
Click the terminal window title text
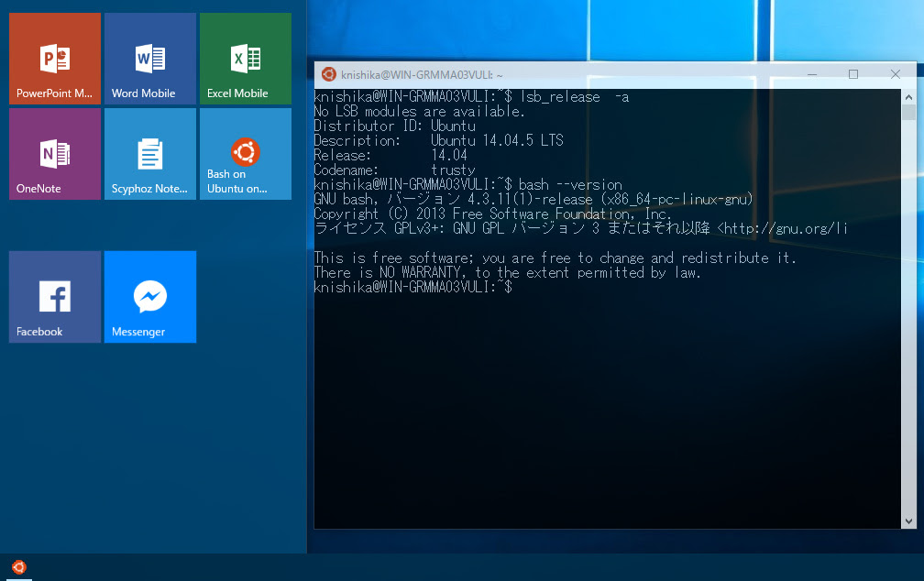(422, 75)
